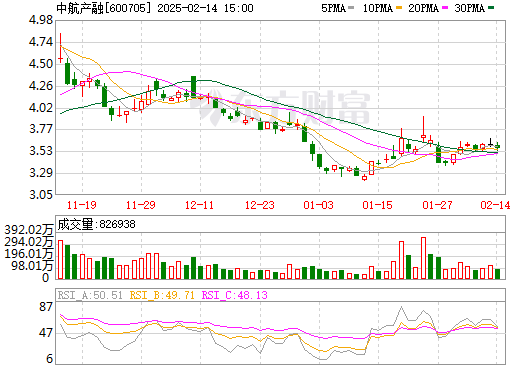
Task: Click the 392.02万 volume axis label
Action: pos(29,230)
